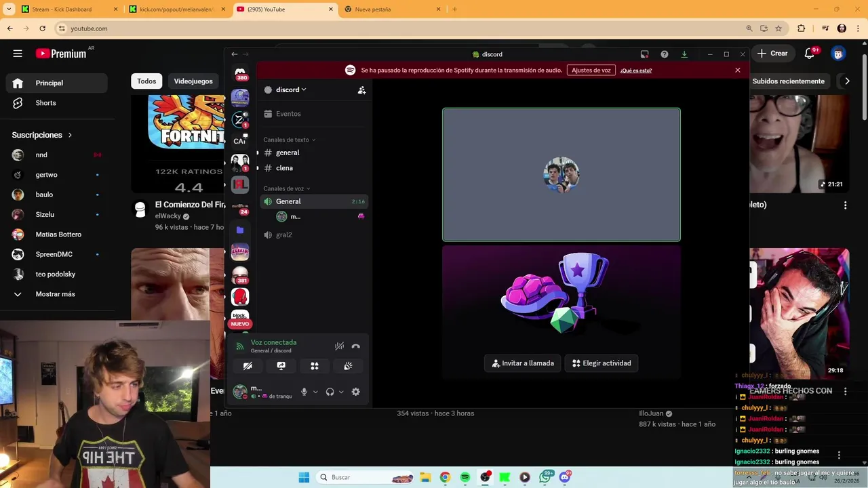This screenshot has height=488, width=868.
Task: Click Discord green download update icon
Action: (x=684, y=54)
